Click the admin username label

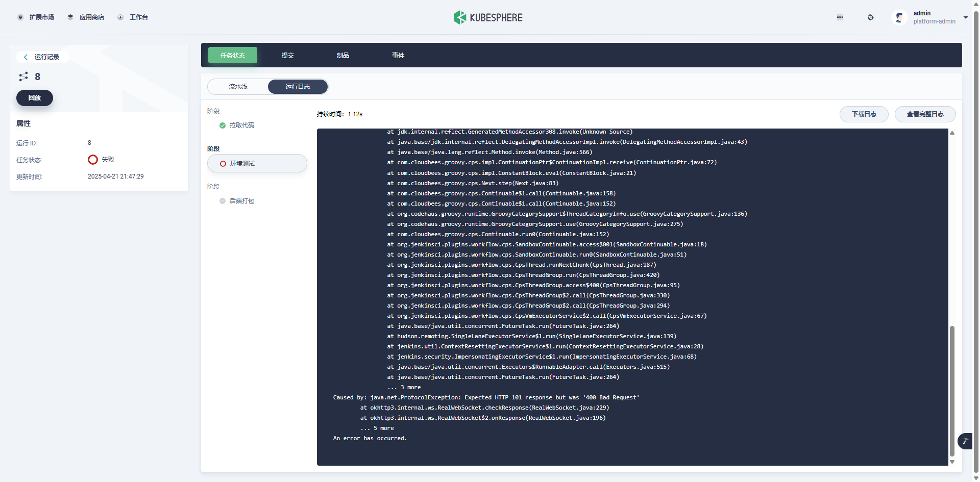pos(922,13)
